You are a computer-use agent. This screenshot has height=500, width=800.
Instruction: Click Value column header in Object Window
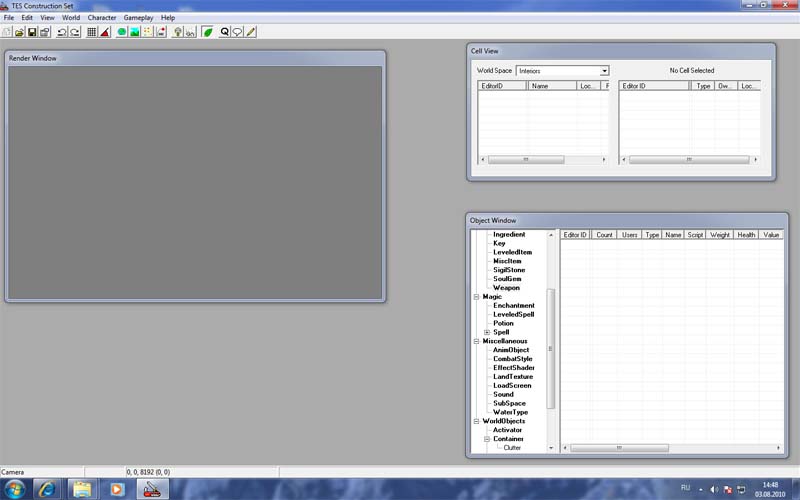(x=771, y=235)
